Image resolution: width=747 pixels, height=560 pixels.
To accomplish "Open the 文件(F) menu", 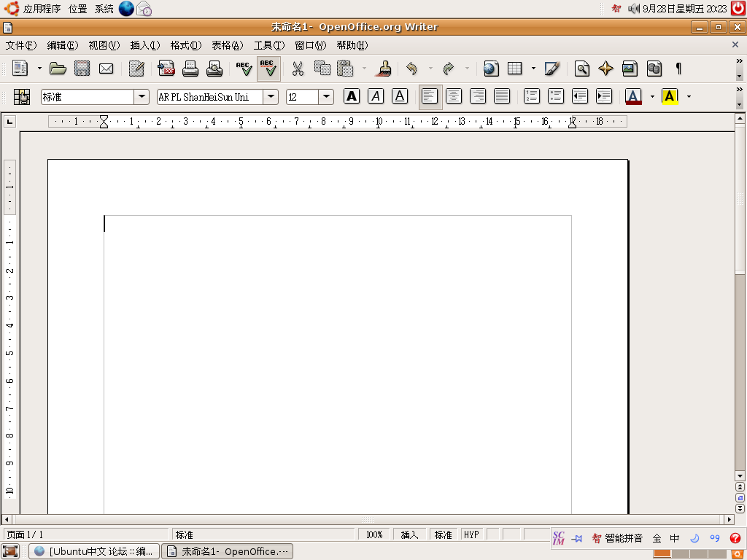I will pyautogui.click(x=21, y=45).
